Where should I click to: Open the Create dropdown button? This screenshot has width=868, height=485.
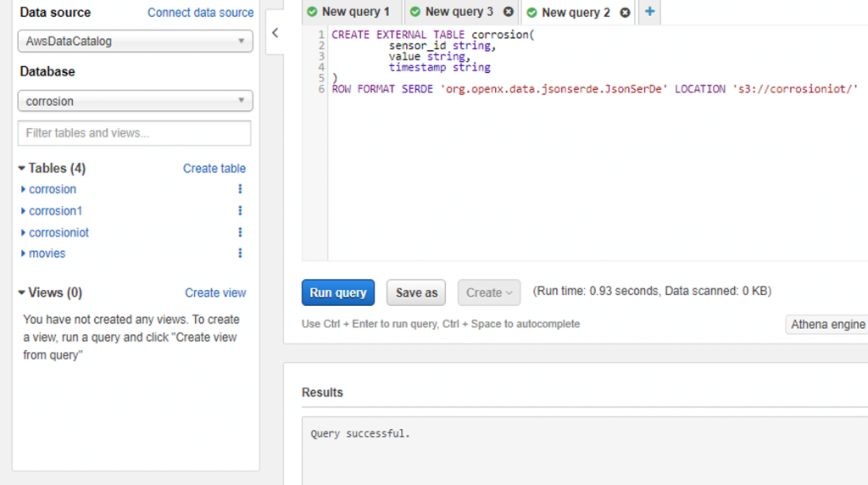[489, 293]
